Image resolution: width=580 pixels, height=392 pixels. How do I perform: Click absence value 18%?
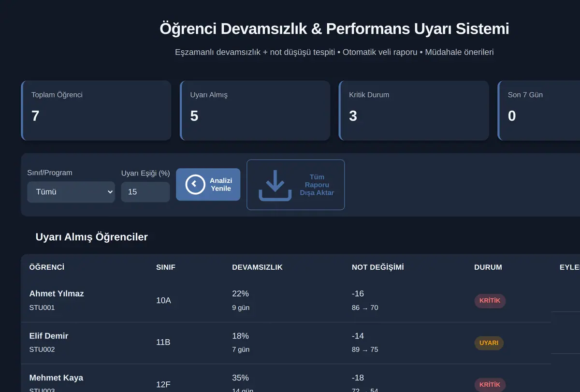tap(240, 335)
